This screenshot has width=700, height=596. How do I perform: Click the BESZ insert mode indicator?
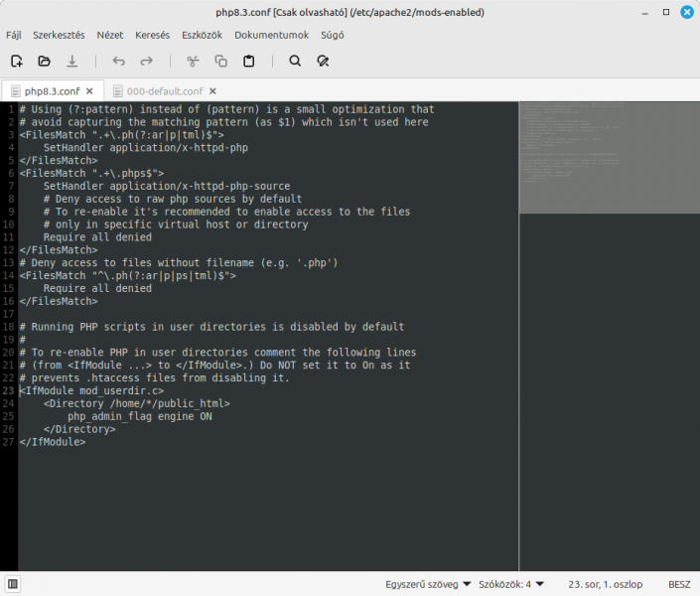point(679,584)
